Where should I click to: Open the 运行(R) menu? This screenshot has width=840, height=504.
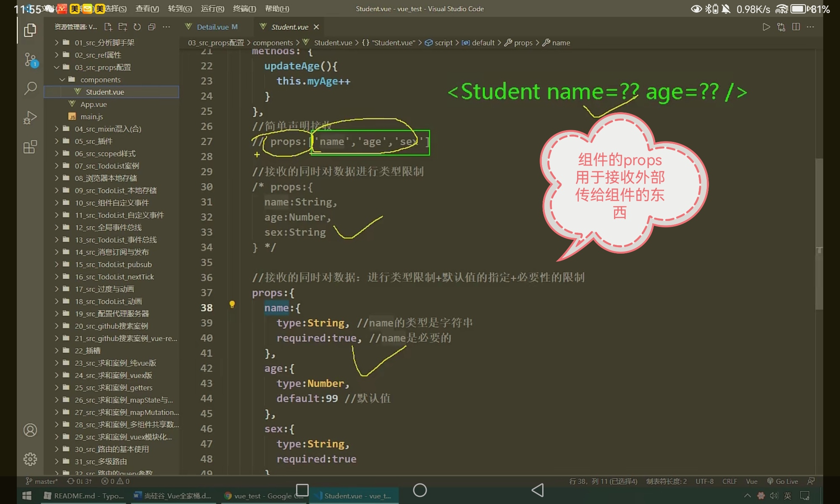(213, 8)
